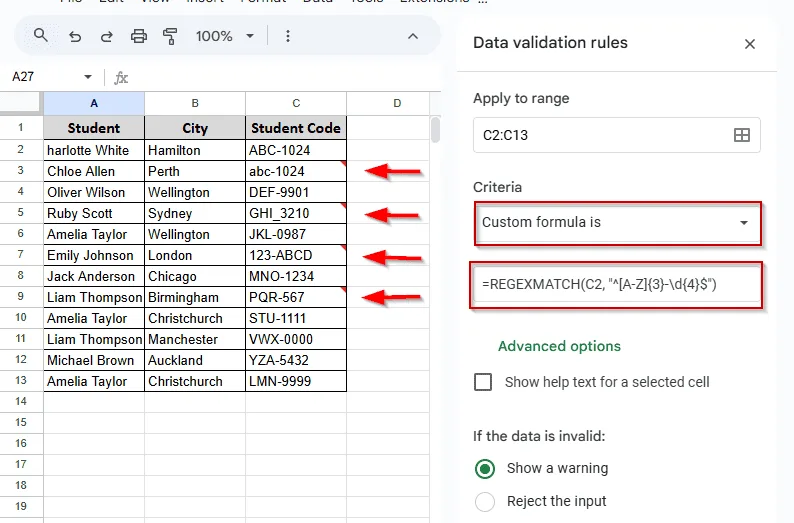The height and width of the screenshot is (523, 794).
Task: Select row 1 header
Action: (x=21, y=128)
